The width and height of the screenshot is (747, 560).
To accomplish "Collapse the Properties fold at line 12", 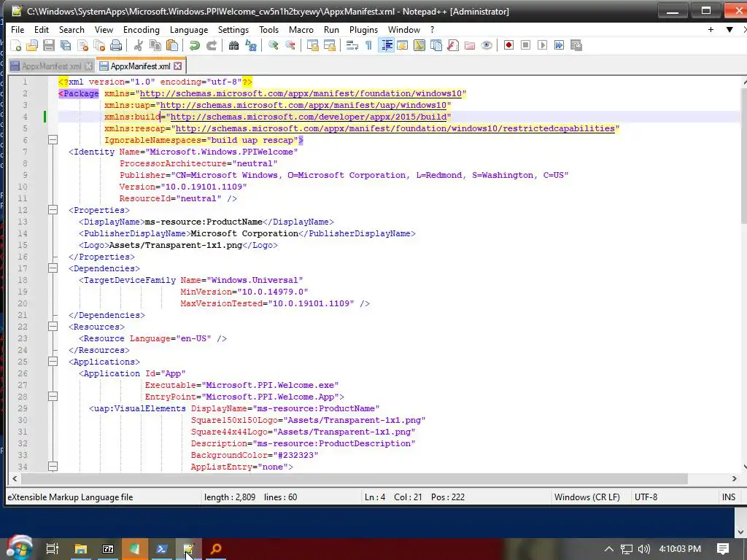I will tap(53, 210).
